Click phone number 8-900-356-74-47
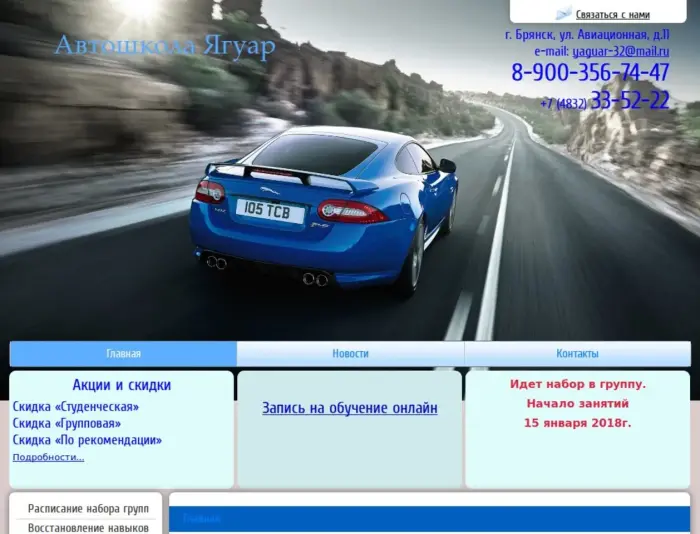Image resolution: width=700 pixels, height=534 pixels. pyautogui.click(x=590, y=73)
